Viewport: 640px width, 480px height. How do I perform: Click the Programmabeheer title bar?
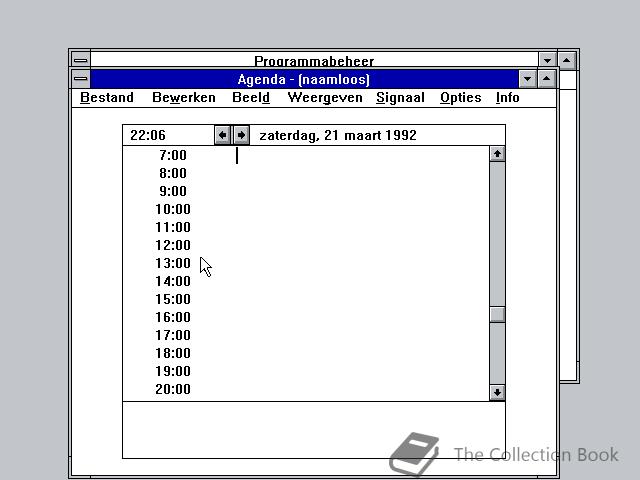[314, 60]
